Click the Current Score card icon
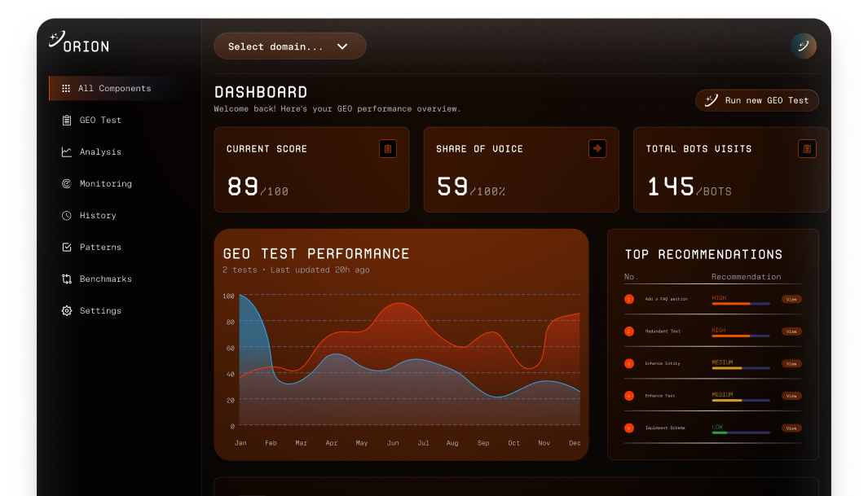The height and width of the screenshot is (496, 868). pos(387,149)
